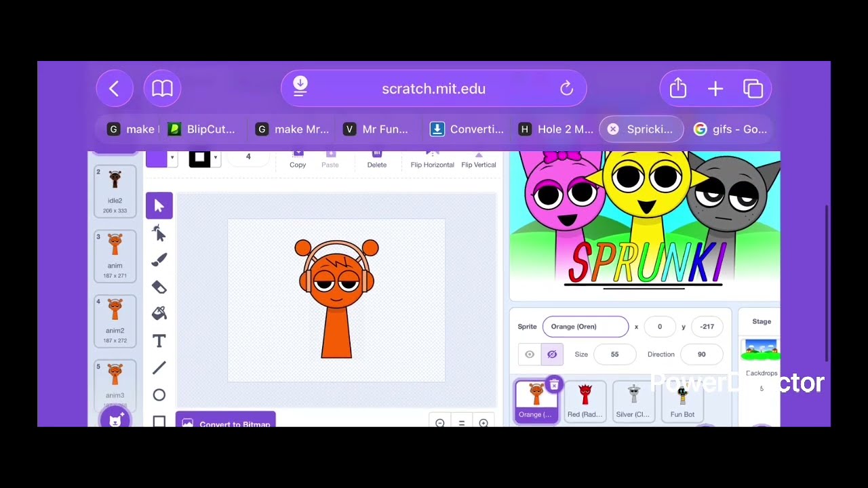The image size is (868, 488).
Task: Zoom out the costume canvas
Action: [440, 423]
